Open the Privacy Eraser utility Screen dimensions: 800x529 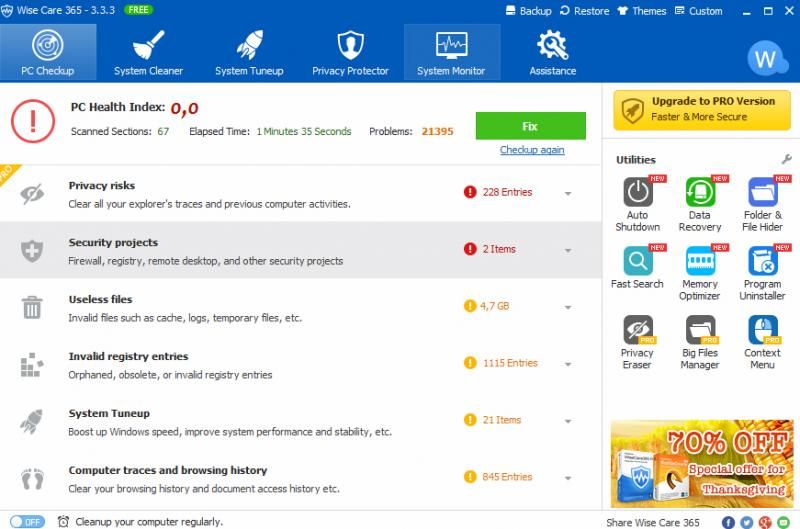(x=638, y=332)
